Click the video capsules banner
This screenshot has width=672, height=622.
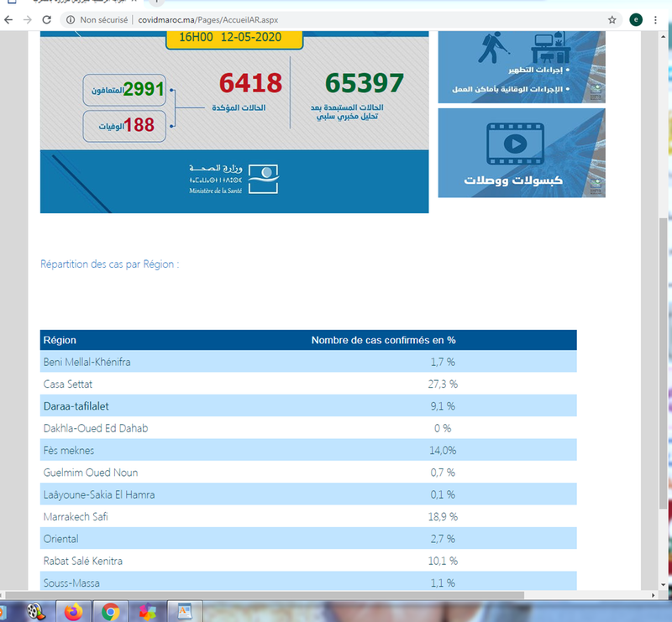coord(521,153)
